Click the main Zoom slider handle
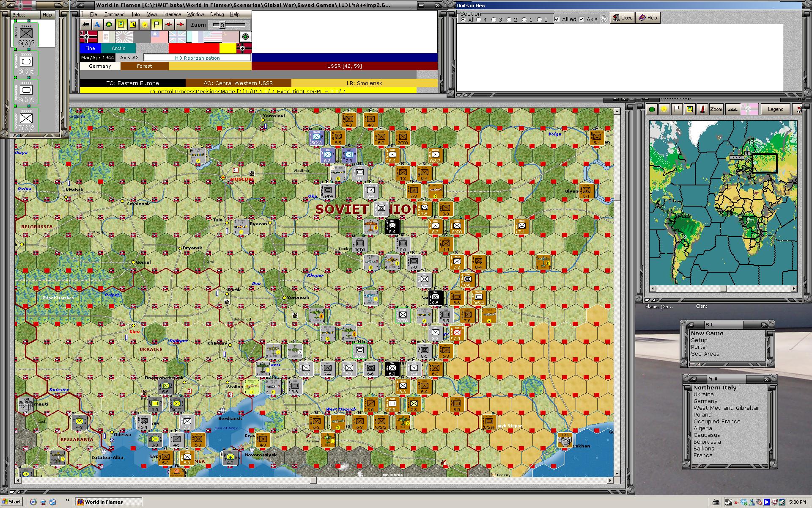812x508 pixels. tap(222, 25)
